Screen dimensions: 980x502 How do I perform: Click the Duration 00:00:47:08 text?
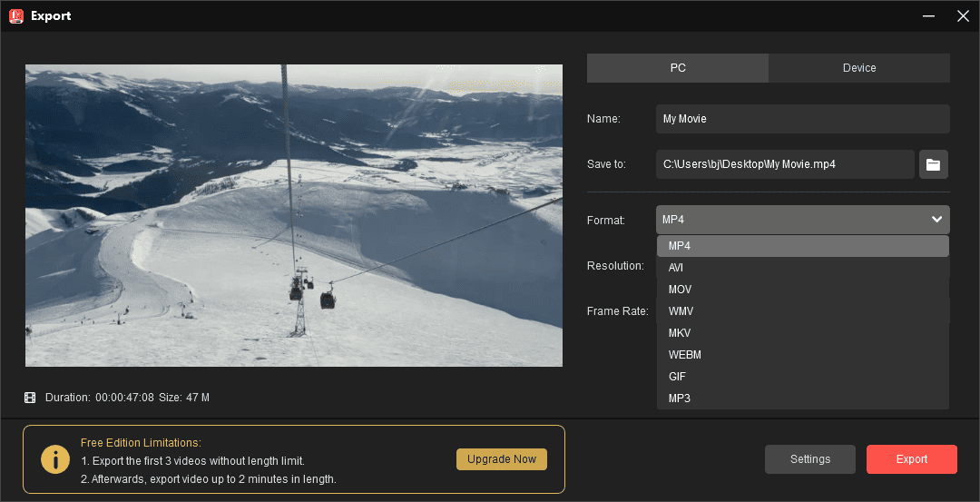tap(100, 398)
